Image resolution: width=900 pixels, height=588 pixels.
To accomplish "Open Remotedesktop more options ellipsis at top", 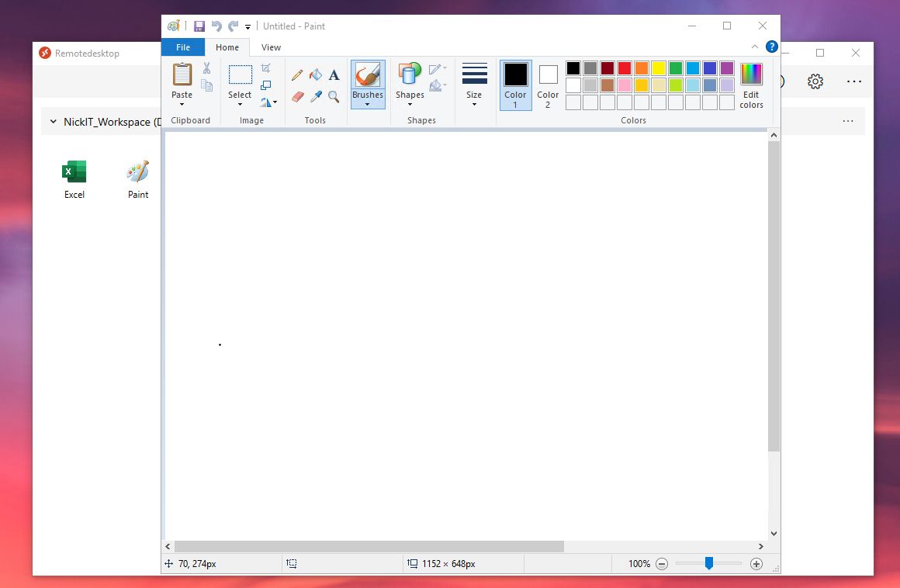I will 854,81.
